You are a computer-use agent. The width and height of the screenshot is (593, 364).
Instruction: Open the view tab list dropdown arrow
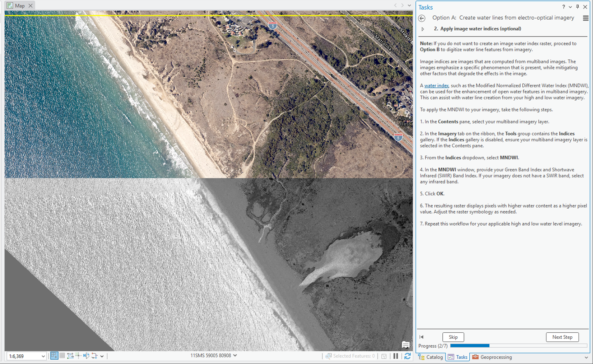[409, 6]
